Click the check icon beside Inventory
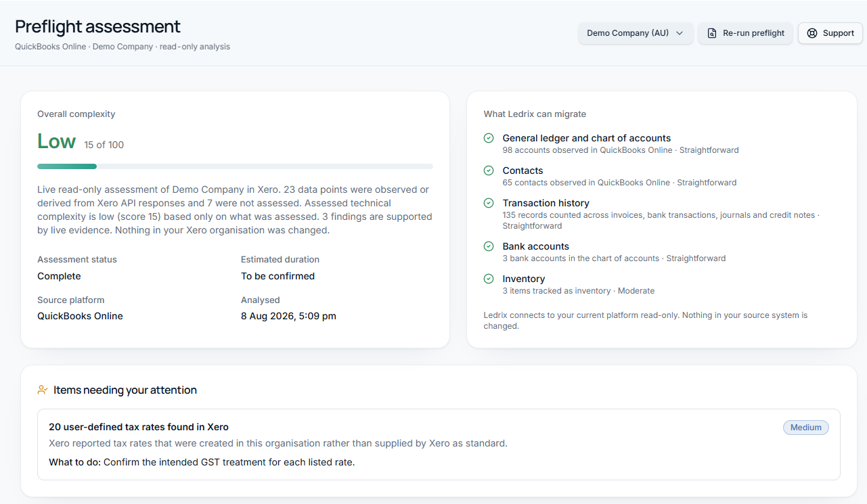The width and height of the screenshot is (867, 504). 489,279
